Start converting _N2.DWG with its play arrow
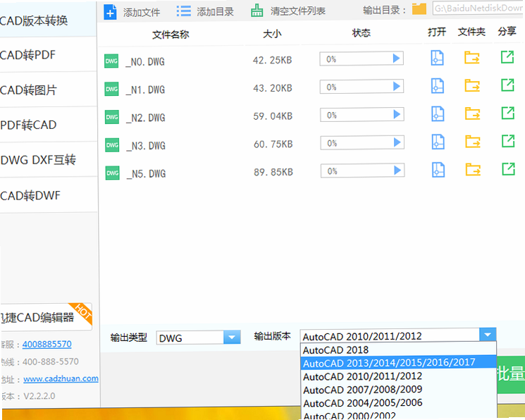This screenshot has height=420, width=525. (397, 115)
